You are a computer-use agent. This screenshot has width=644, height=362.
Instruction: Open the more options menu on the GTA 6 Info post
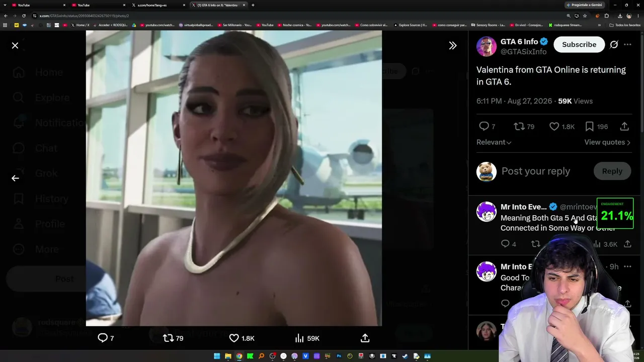click(x=627, y=44)
